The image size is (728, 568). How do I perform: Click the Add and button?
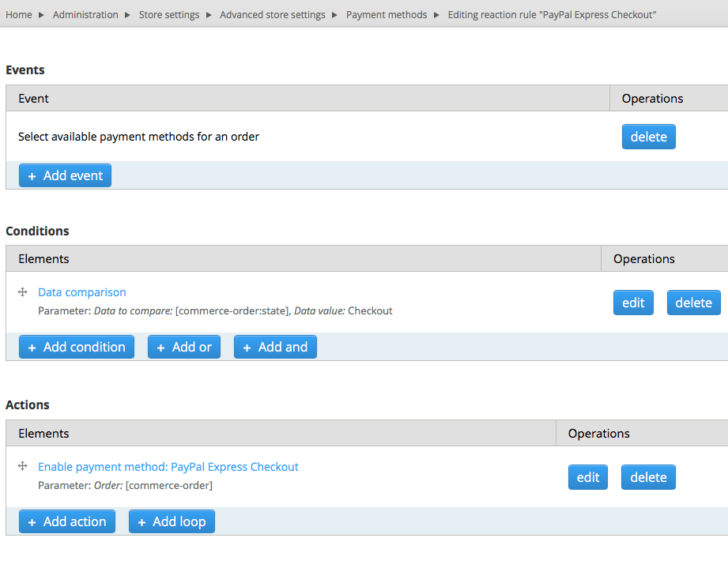(275, 347)
